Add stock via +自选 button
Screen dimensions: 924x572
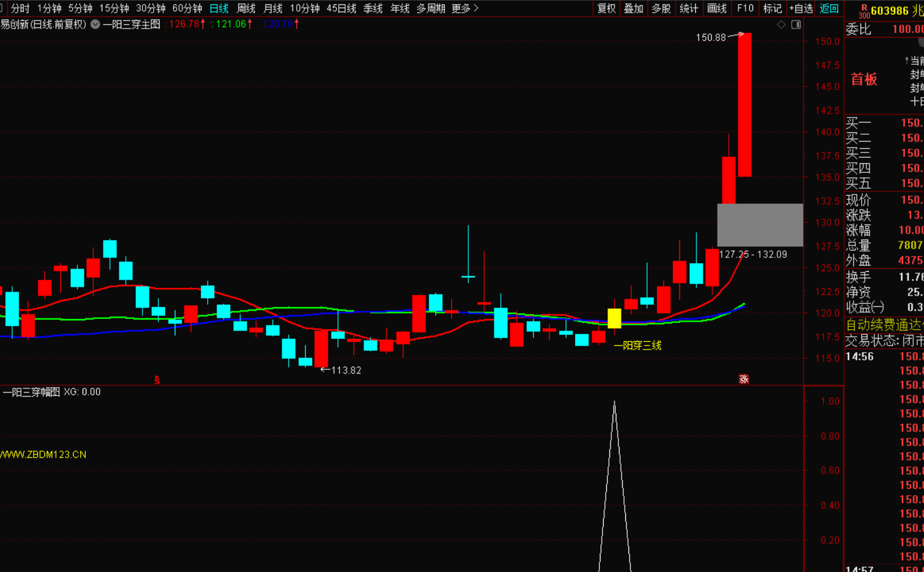coord(801,8)
